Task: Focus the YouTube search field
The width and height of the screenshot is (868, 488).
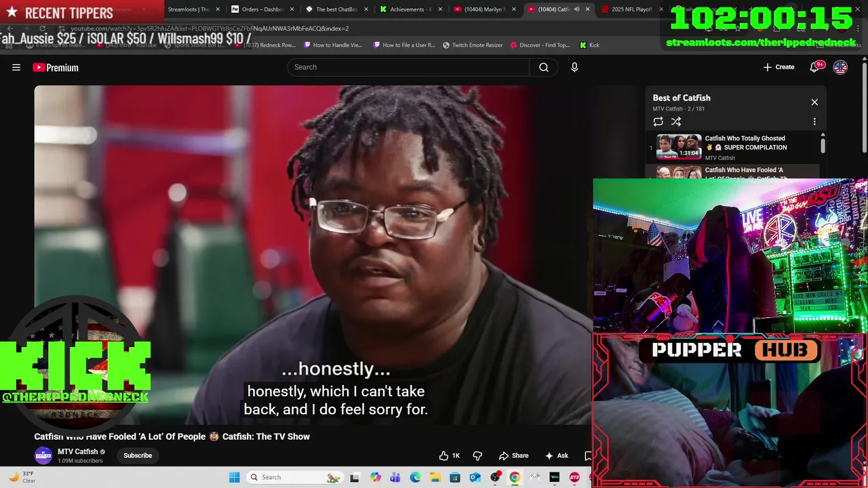Action: pos(409,67)
